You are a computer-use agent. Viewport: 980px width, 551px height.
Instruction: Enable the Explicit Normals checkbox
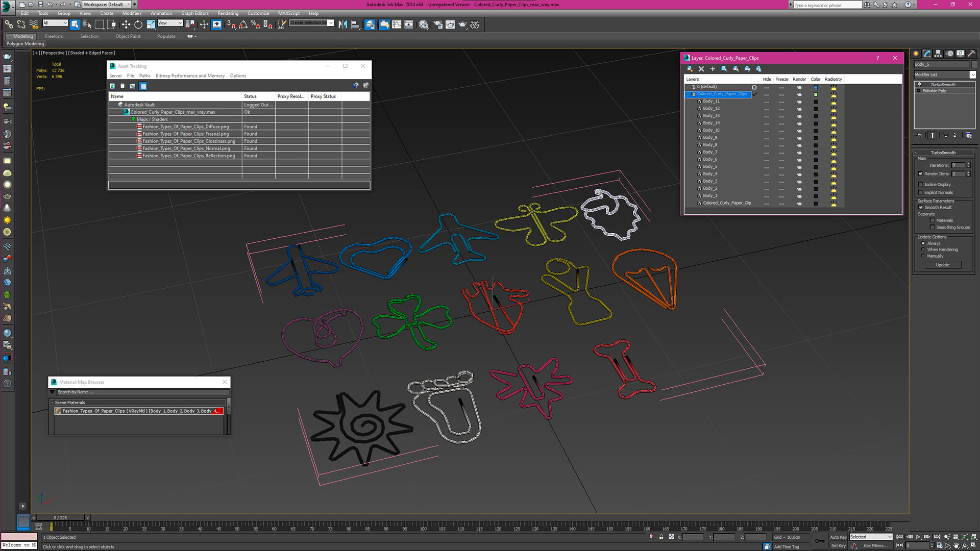(920, 193)
